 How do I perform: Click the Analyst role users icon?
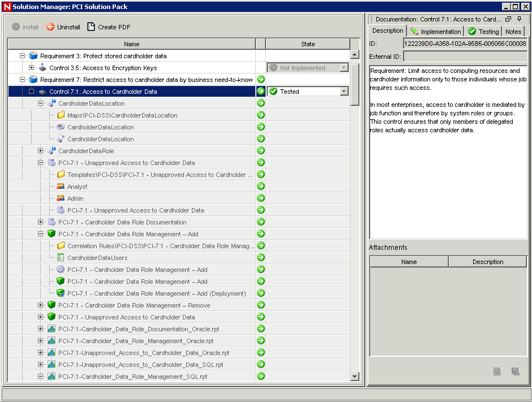(61, 187)
